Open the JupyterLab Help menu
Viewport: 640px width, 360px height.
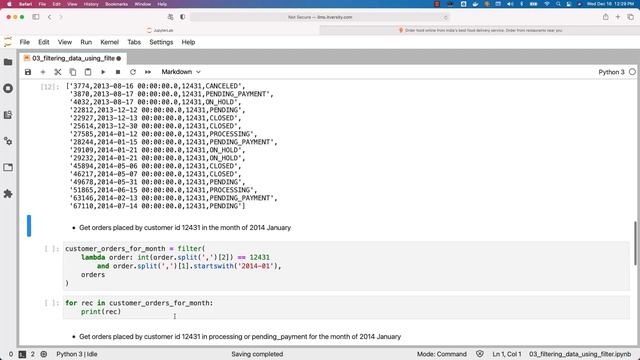point(188,42)
